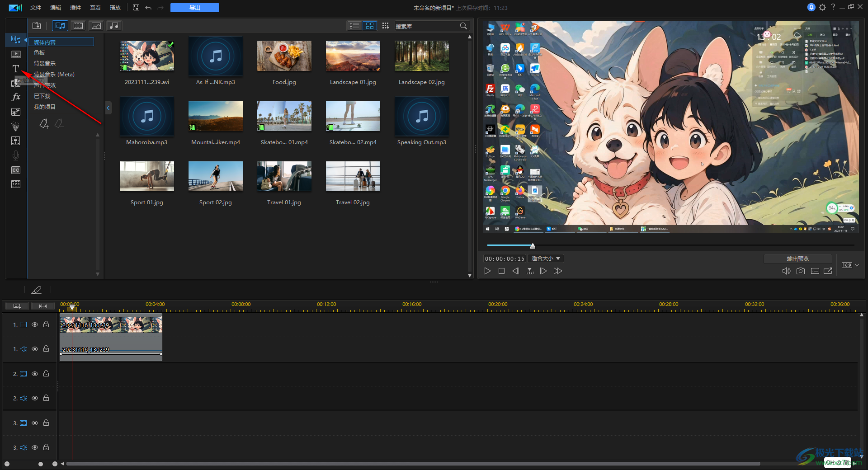Step to next frame
This screenshot has width=868, height=470.
pyautogui.click(x=543, y=271)
